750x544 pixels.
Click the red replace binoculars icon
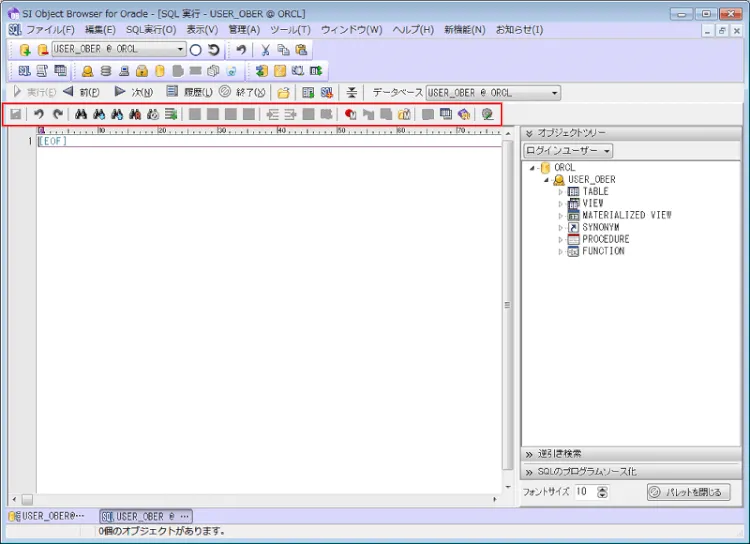click(x=135, y=114)
